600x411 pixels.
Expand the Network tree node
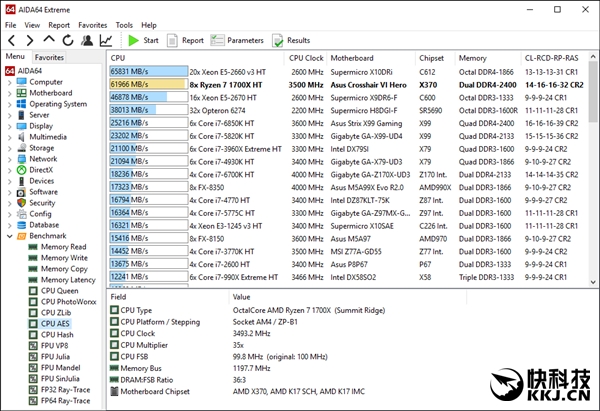pos(10,159)
